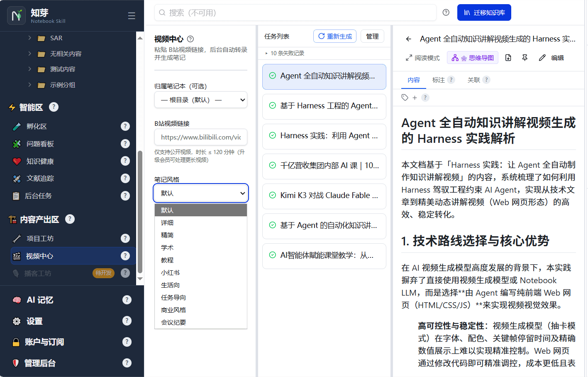Image resolution: width=588 pixels, height=377 pixels.
Task: Expand the SAR folder
Action: pos(29,38)
